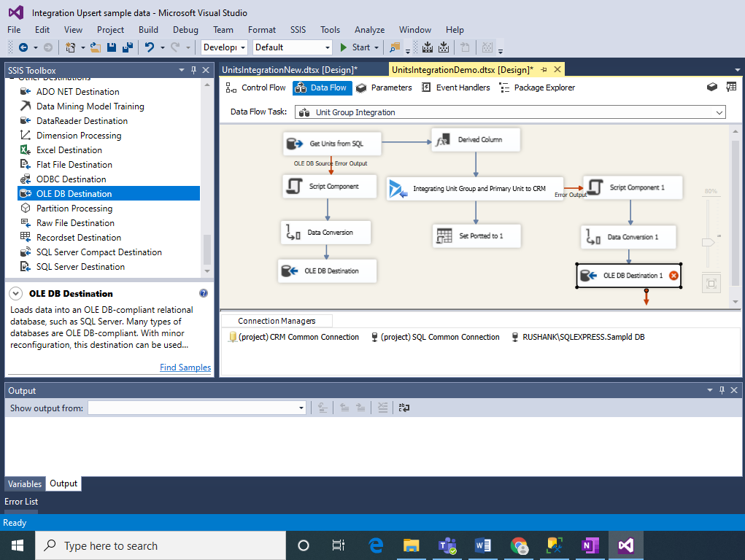745x560 pixels.
Task: Click the SQL Common Connection manager
Action: click(435, 337)
